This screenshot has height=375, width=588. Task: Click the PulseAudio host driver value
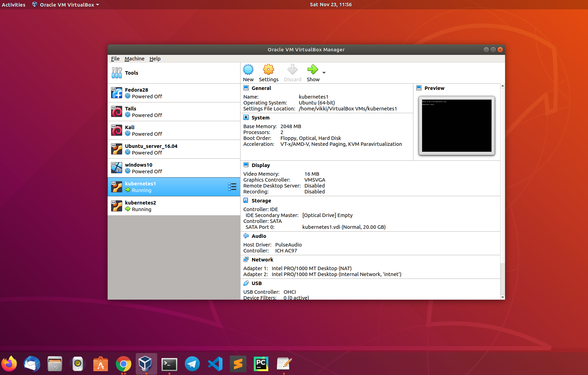288,245
